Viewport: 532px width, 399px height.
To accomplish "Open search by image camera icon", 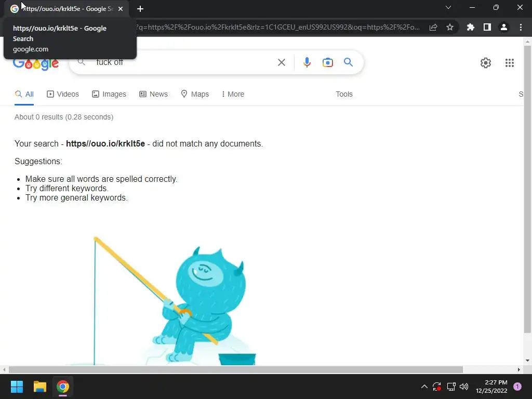I will 327,62.
